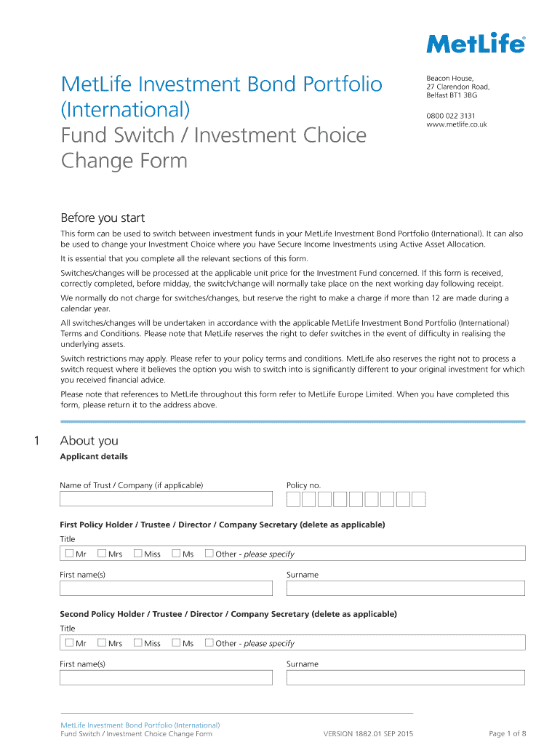The height and width of the screenshot is (745, 560).
Task: Tick Other title for second policy holder
Action: pyautogui.click(x=209, y=643)
